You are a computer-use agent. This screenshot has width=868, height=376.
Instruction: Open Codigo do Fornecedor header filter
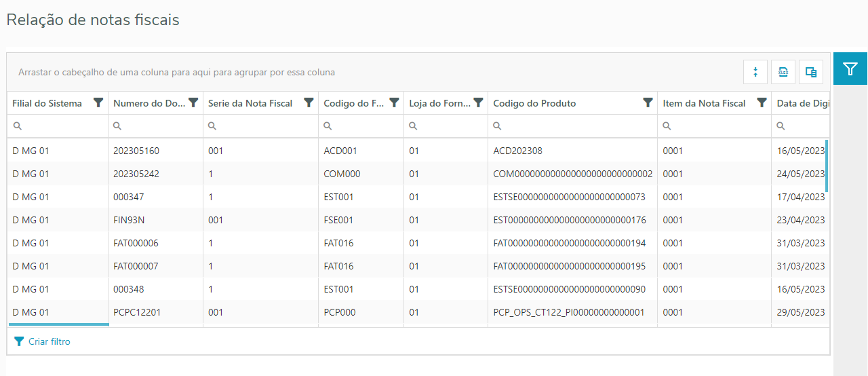(x=394, y=102)
